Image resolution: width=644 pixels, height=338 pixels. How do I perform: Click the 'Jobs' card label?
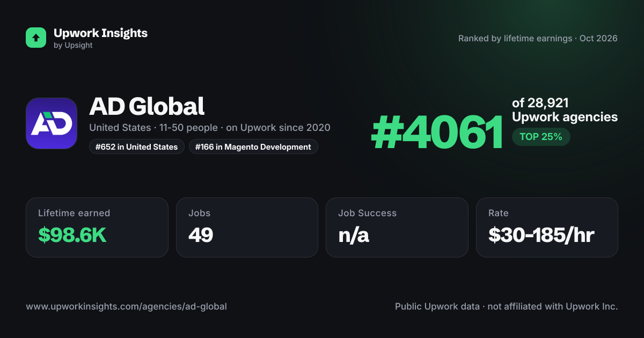[x=200, y=213]
